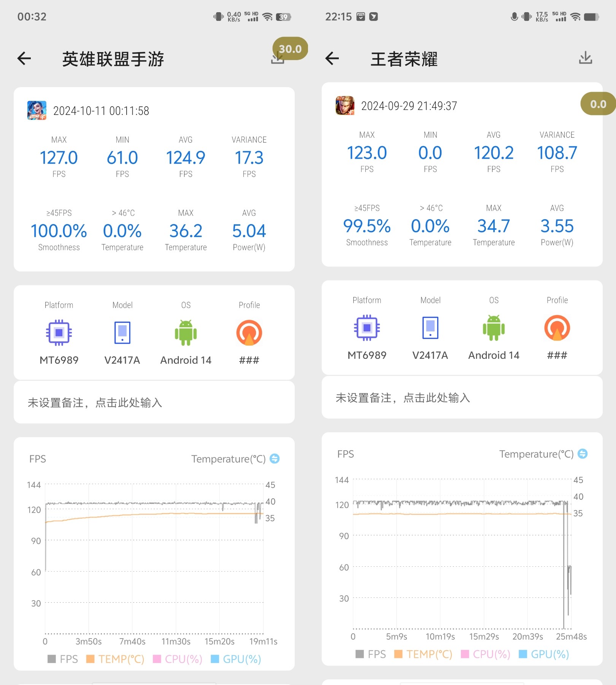
Task: Tap Android 14 robot icon in left panel
Action: (186, 333)
